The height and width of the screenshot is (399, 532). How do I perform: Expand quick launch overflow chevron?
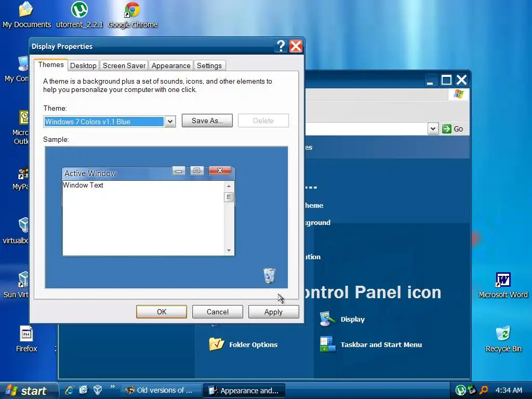[113, 387]
